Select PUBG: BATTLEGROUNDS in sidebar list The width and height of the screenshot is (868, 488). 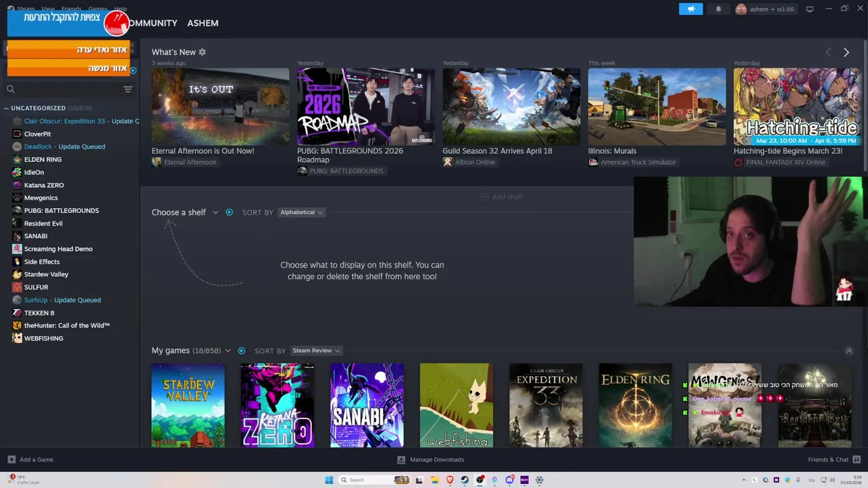pyautogui.click(x=61, y=210)
